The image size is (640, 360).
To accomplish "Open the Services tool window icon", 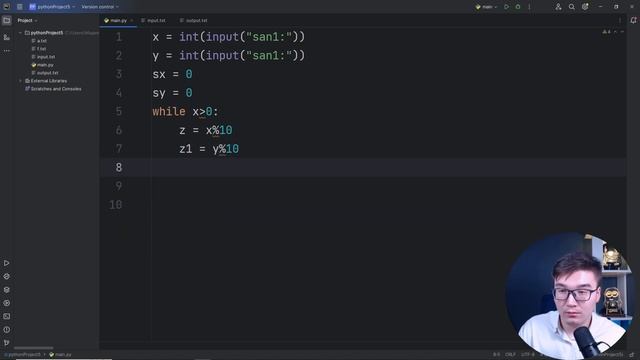I will pos(7,303).
